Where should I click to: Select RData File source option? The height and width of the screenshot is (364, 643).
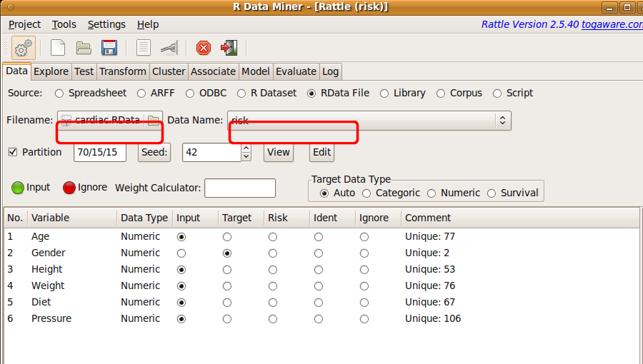click(339, 93)
